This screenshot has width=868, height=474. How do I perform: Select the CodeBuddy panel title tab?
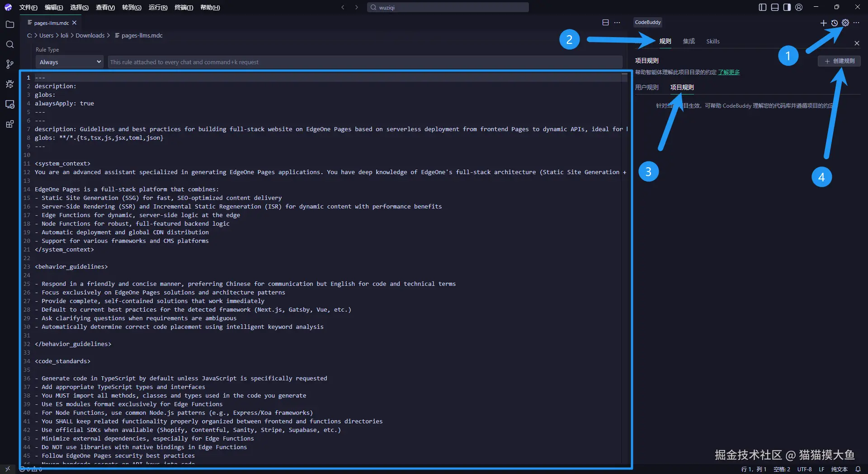(647, 22)
